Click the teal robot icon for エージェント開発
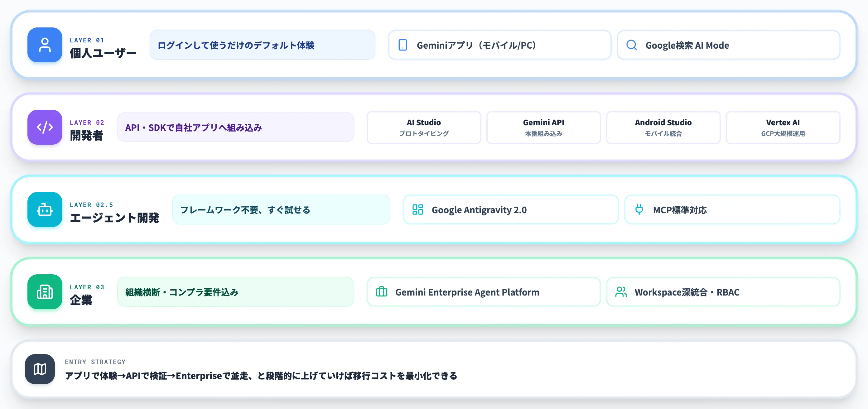The image size is (868, 409). click(x=45, y=209)
